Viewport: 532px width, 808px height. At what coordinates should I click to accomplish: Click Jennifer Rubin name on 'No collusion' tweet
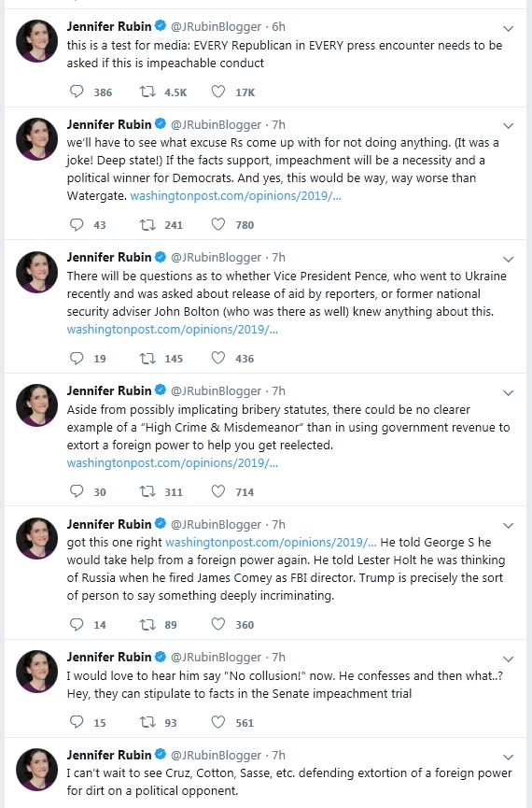click(109, 657)
